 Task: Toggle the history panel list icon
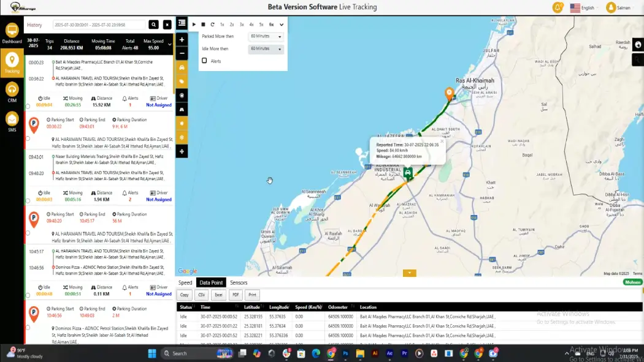coord(182,23)
